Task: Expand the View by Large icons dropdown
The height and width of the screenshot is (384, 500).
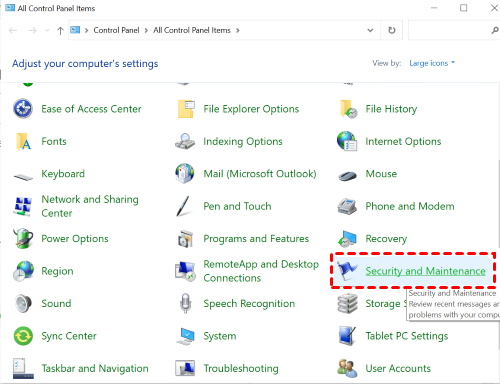Action: (432, 63)
